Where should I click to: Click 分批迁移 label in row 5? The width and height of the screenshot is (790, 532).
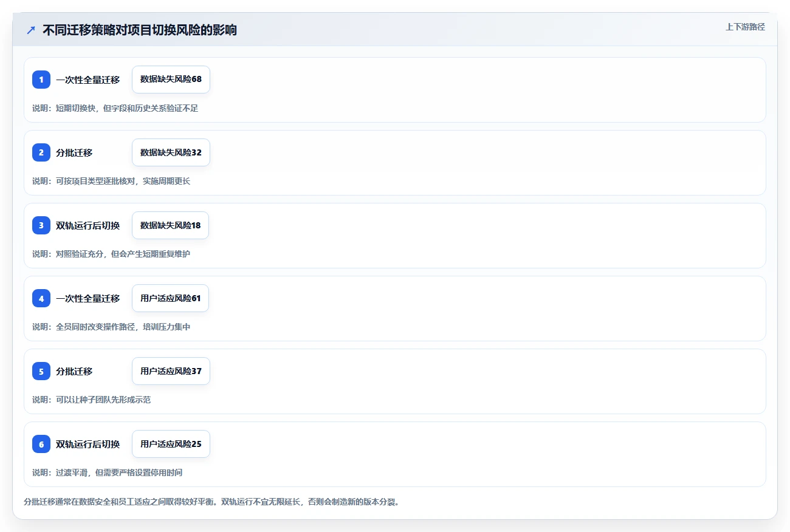(x=74, y=371)
